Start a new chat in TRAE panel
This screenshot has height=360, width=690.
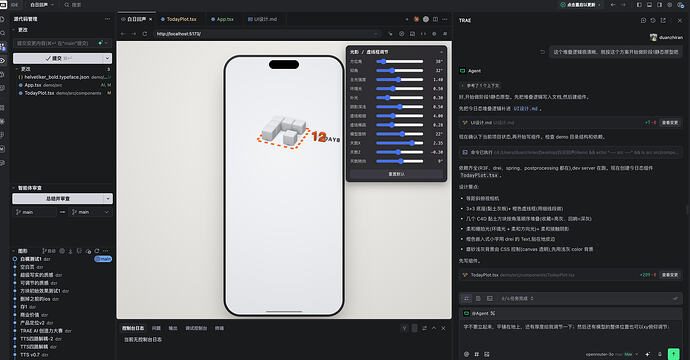(643, 21)
